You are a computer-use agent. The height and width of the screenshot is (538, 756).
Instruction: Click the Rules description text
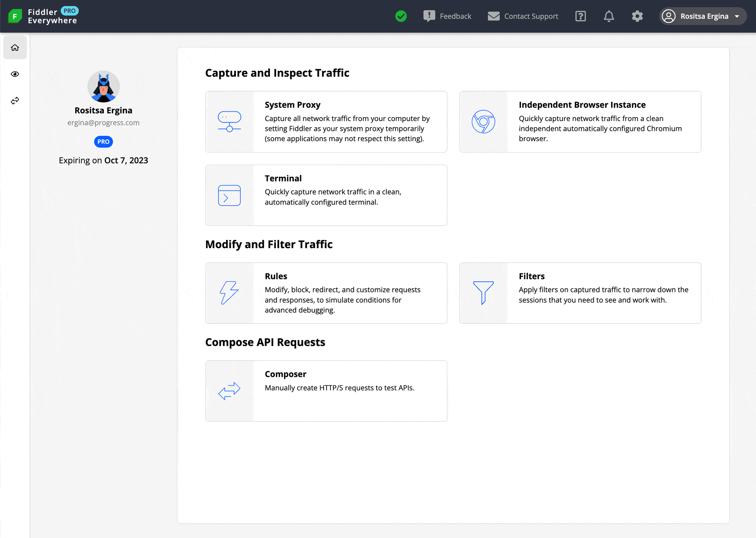(342, 300)
